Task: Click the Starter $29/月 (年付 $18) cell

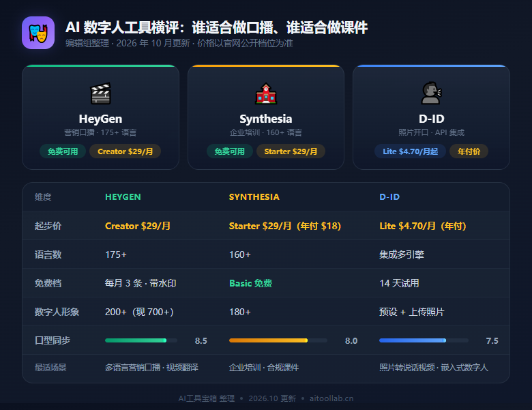Action: point(285,226)
